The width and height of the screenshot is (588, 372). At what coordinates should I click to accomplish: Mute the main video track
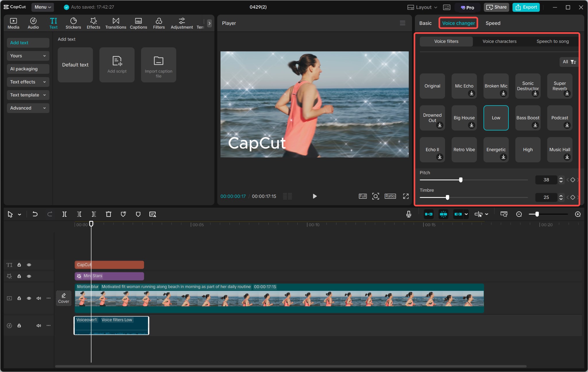click(x=39, y=298)
